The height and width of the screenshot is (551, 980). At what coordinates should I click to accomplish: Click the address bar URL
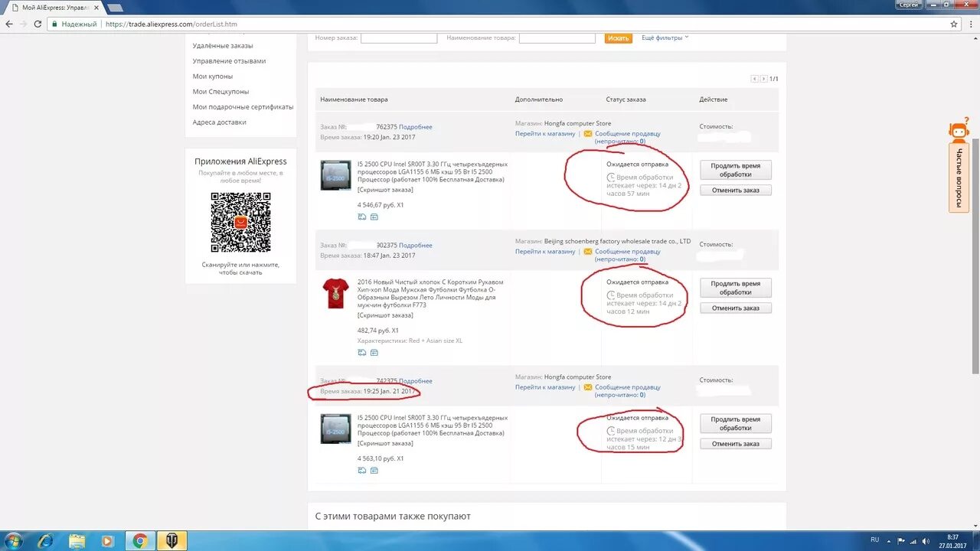(x=171, y=24)
